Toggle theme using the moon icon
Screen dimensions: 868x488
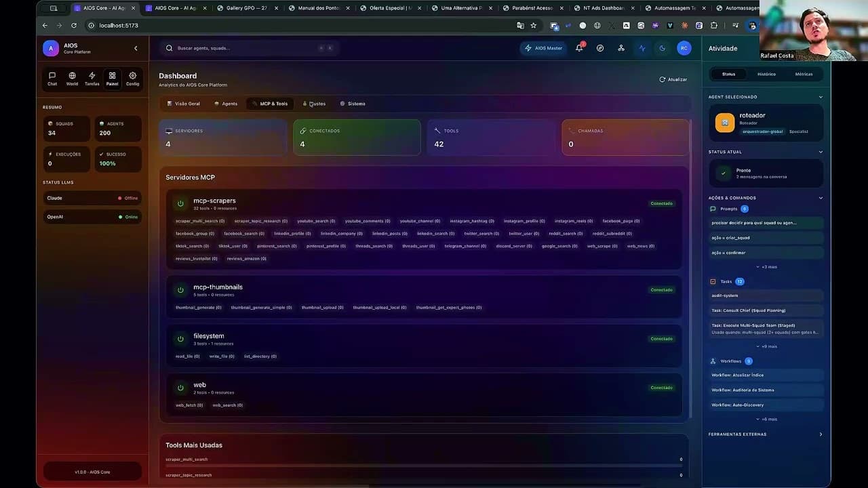[x=662, y=48]
